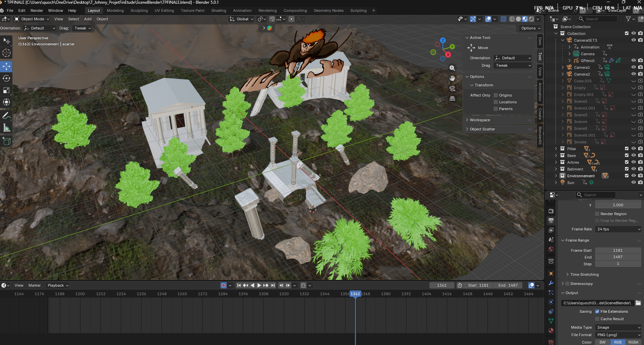
Task: Uncheck File Extensions in Output settings
Action: pos(597,311)
